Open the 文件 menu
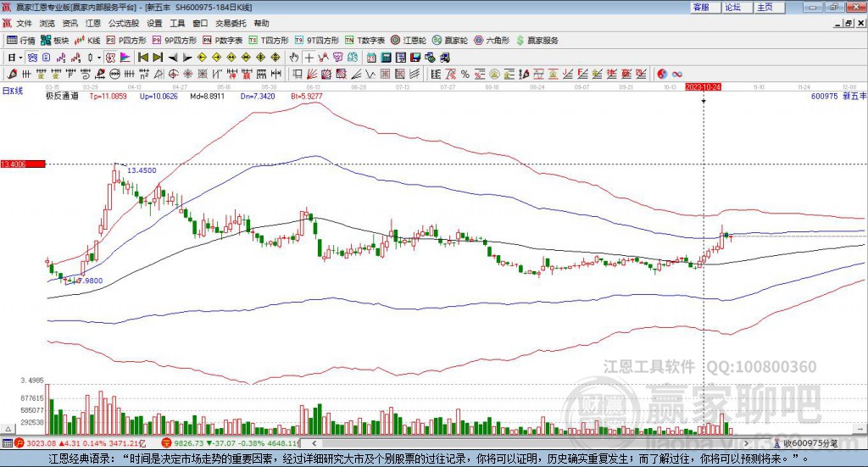Screen dimensions: 868x467 [x=24, y=23]
